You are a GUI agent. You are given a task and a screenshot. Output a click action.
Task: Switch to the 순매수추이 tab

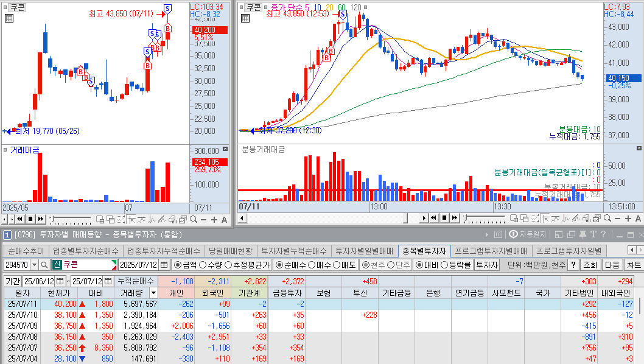point(26,251)
